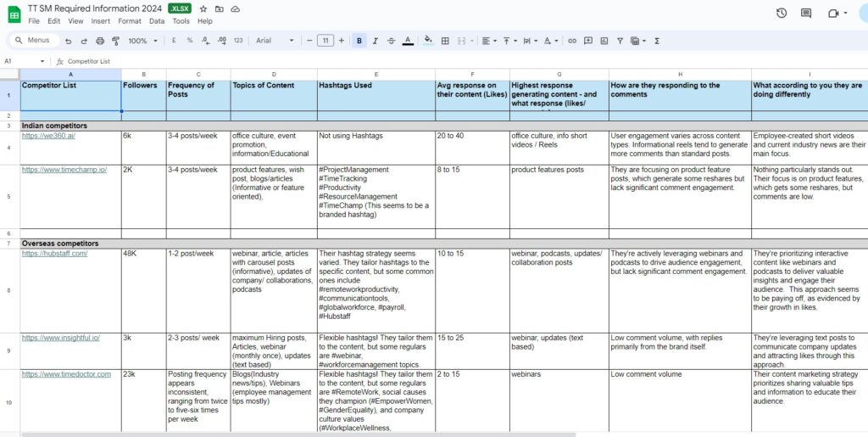
Task: Click the borders icon
Action: [445, 41]
